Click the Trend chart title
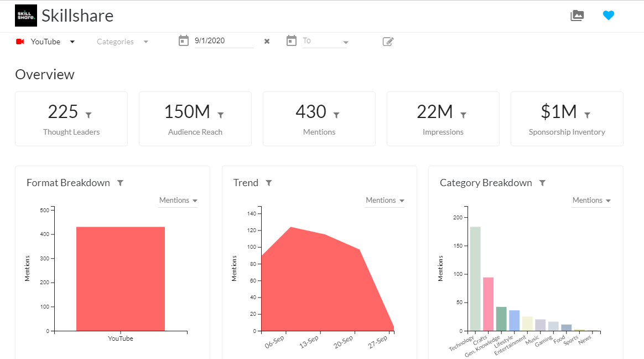Screen dimensions: 644x359 [x=246, y=183]
